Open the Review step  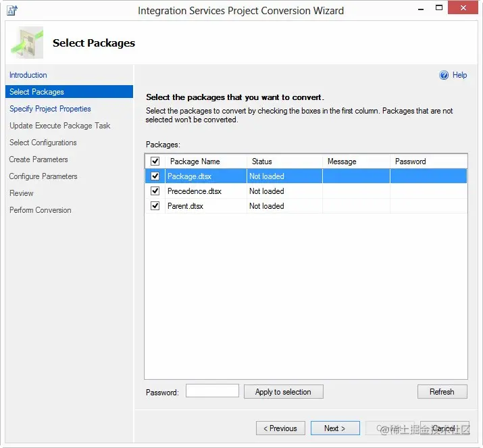point(21,193)
